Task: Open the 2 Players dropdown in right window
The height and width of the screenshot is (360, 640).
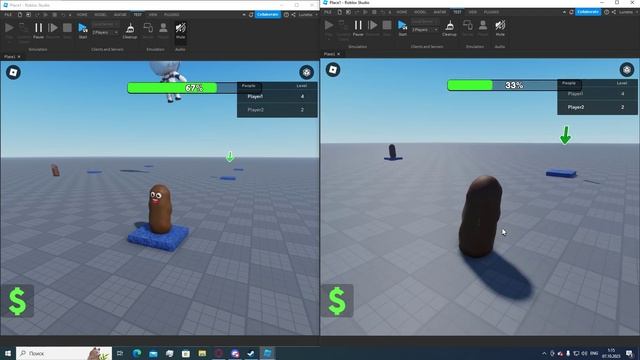Action: (x=424, y=30)
